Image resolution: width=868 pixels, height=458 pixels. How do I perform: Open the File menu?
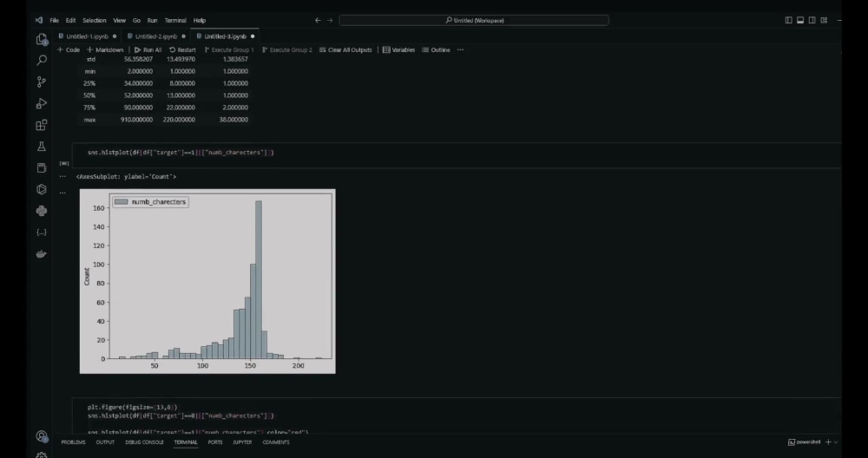tap(54, 21)
